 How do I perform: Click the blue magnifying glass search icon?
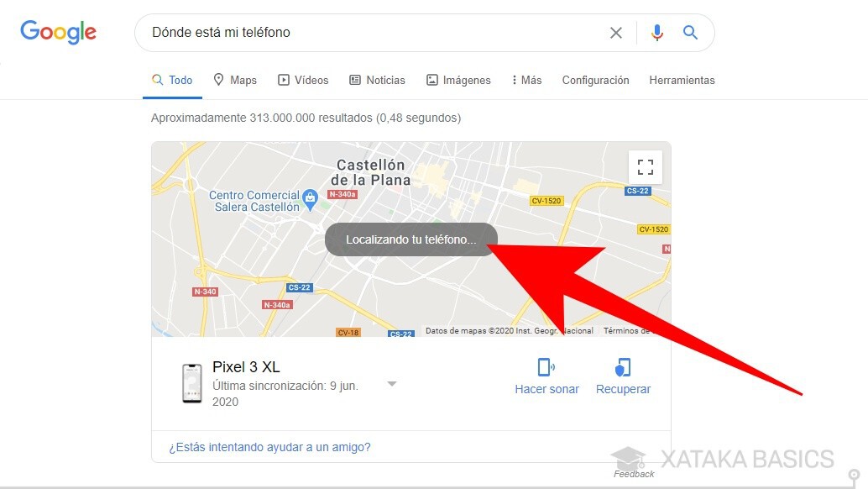click(x=690, y=32)
